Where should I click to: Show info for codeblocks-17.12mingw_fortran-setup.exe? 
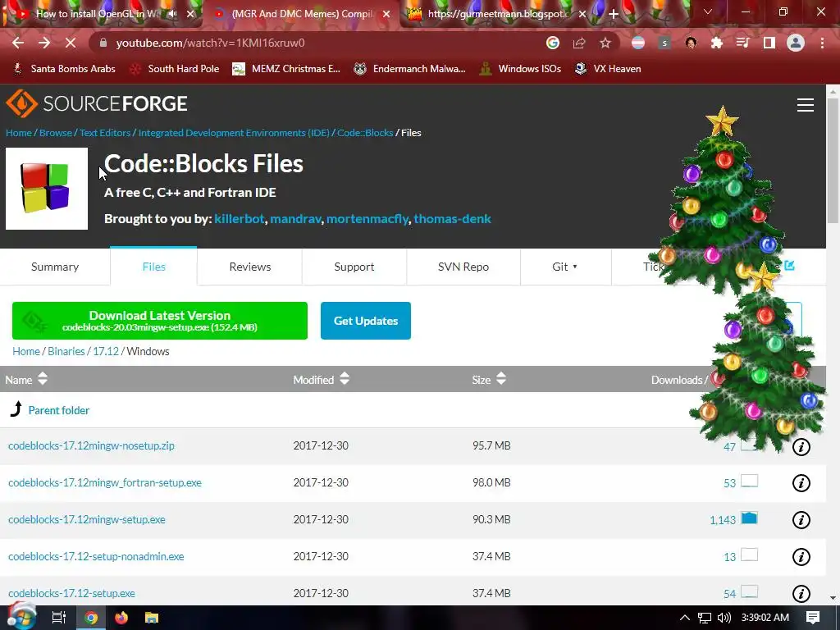point(801,483)
